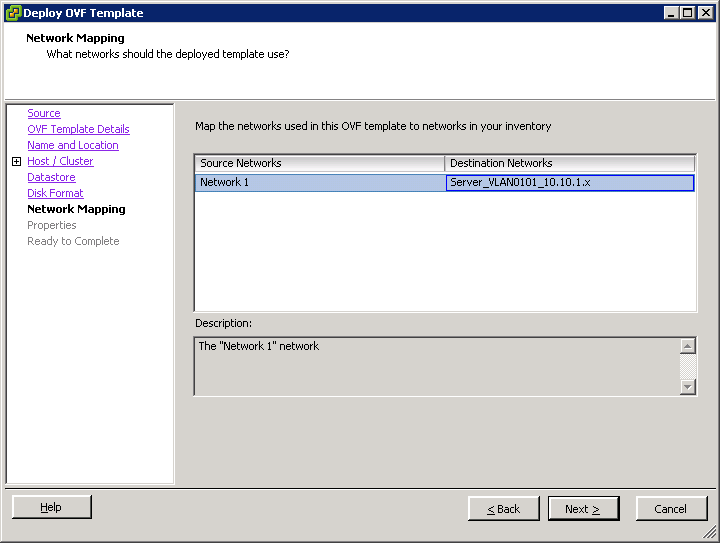
Task: Open the Help button
Action: 51,507
